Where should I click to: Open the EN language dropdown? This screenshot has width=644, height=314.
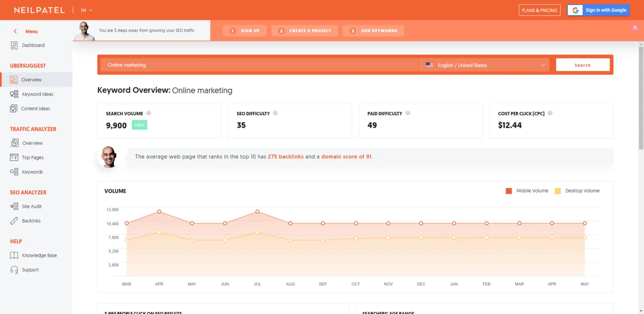click(87, 10)
